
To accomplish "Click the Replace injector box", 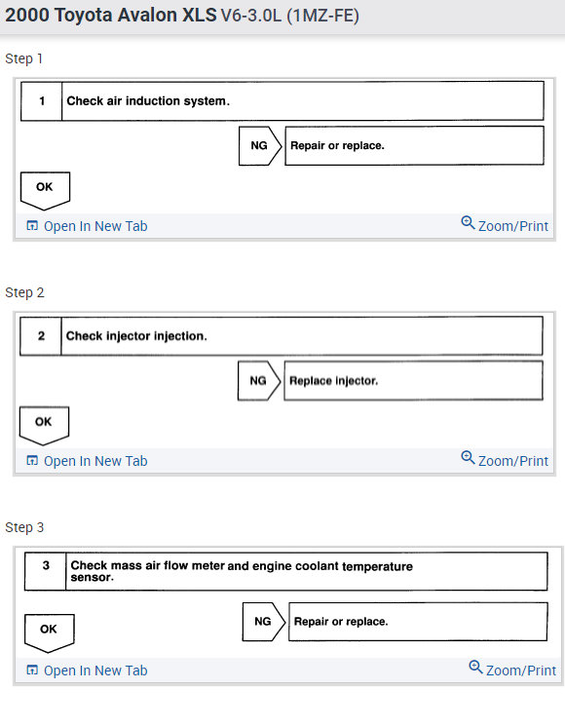I will (x=413, y=381).
